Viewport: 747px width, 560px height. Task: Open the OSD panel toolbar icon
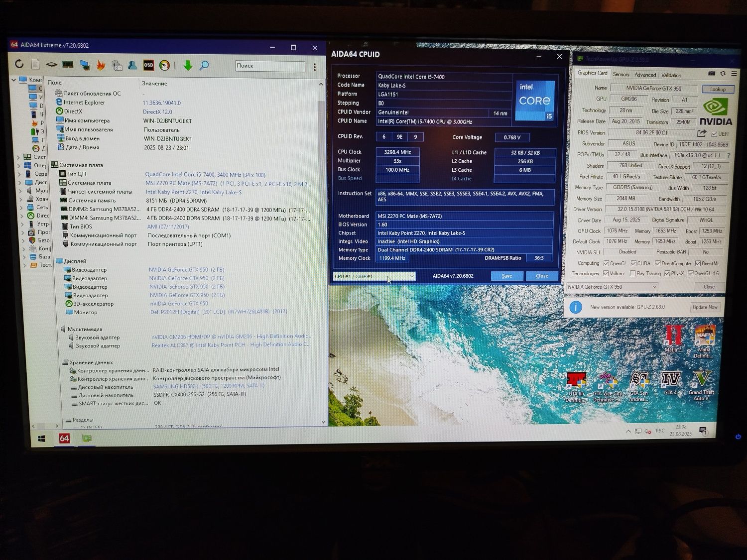(x=148, y=65)
